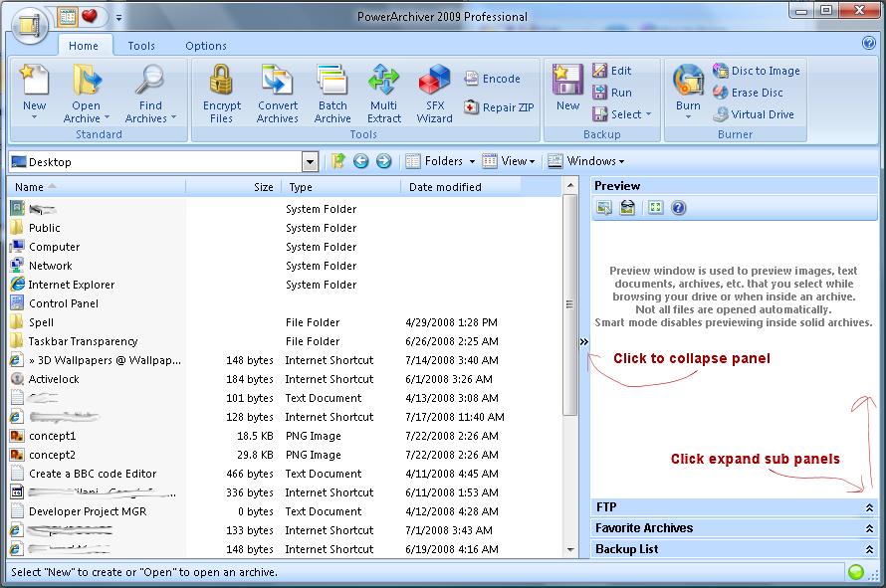Open the quick access toolbar customize arrow
Viewport: 886px width, 588px height.
point(118,18)
